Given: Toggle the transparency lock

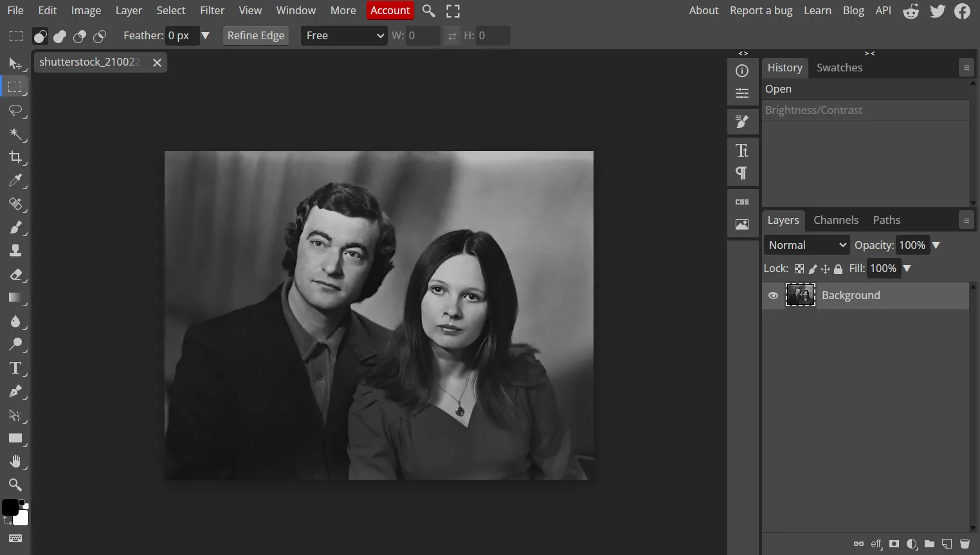Looking at the screenshot, I should tap(799, 269).
